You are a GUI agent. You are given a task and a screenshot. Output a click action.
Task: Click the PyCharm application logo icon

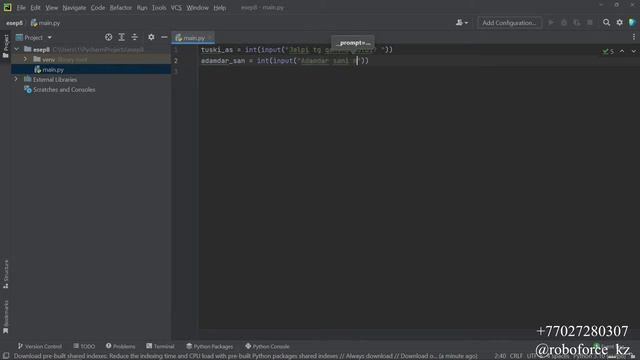(x=7, y=7)
